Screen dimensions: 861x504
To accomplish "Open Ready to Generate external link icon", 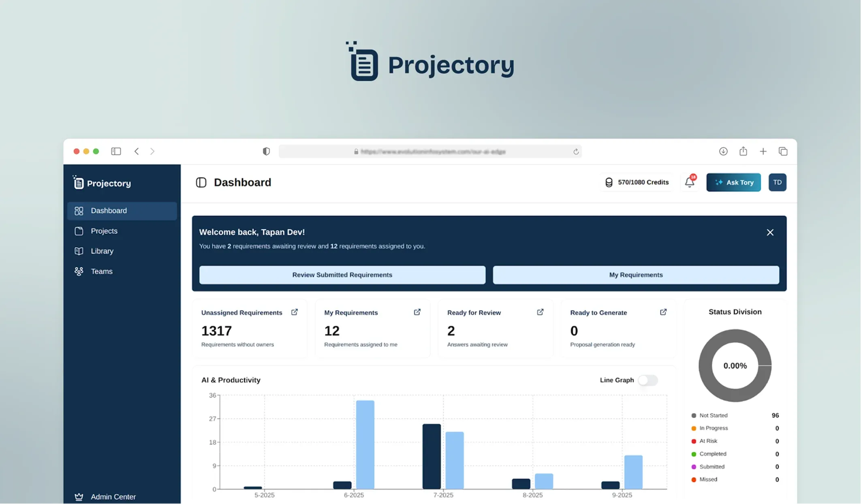I will tap(663, 312).
